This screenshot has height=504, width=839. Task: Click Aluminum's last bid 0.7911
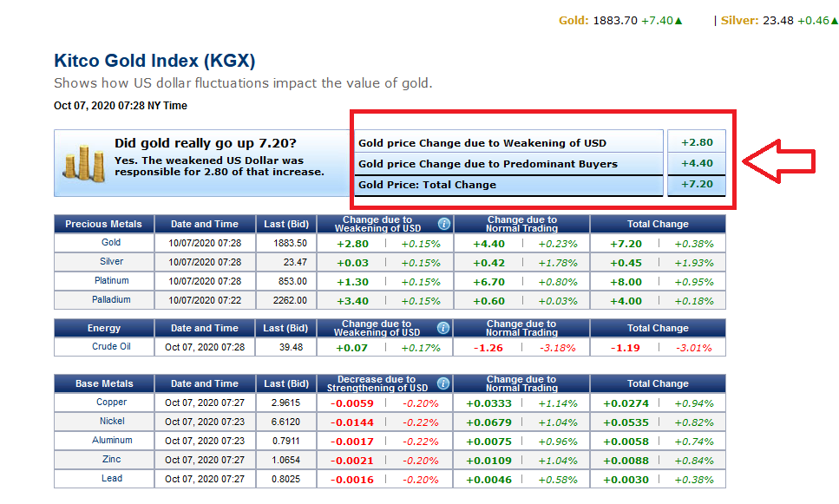point(285,442)
